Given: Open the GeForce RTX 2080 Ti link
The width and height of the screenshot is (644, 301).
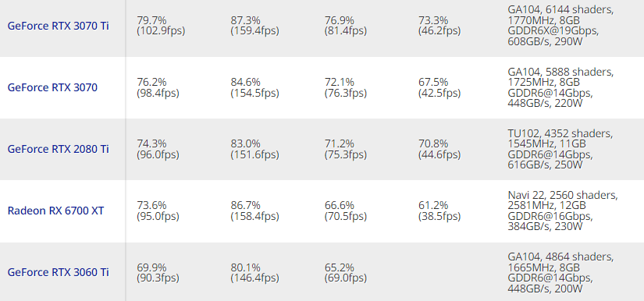Looking at the screenshot, I should click(x=59, y=149).
